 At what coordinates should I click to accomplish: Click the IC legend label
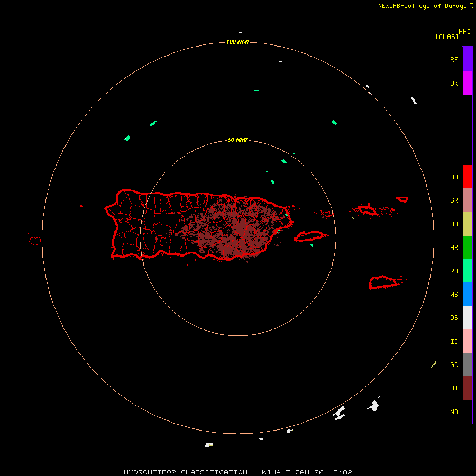454,341
